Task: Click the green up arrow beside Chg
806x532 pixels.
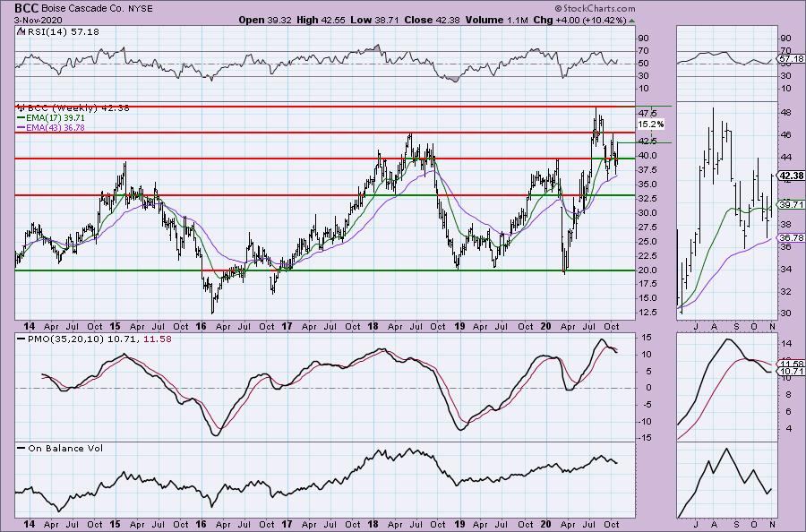Action: point(631,21)
